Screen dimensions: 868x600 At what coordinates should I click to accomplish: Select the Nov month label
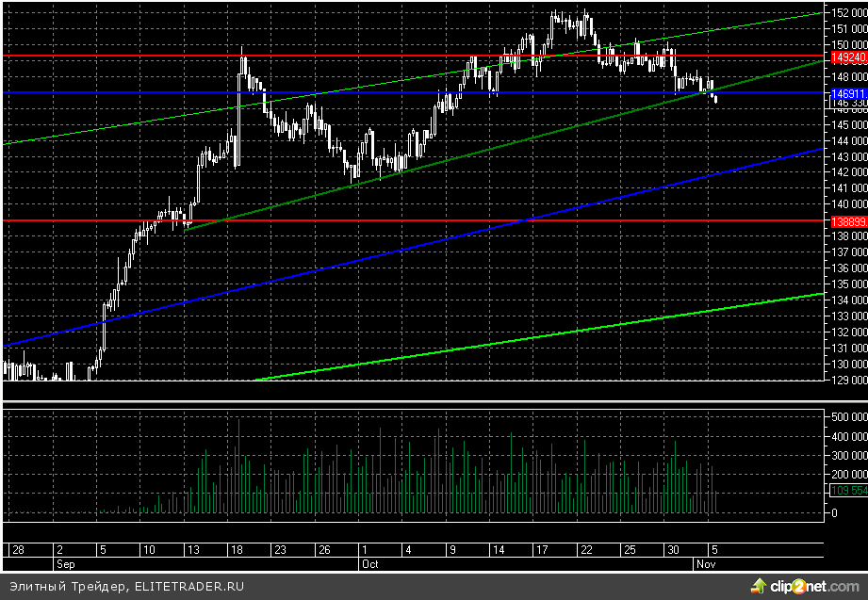coord(705,563)
